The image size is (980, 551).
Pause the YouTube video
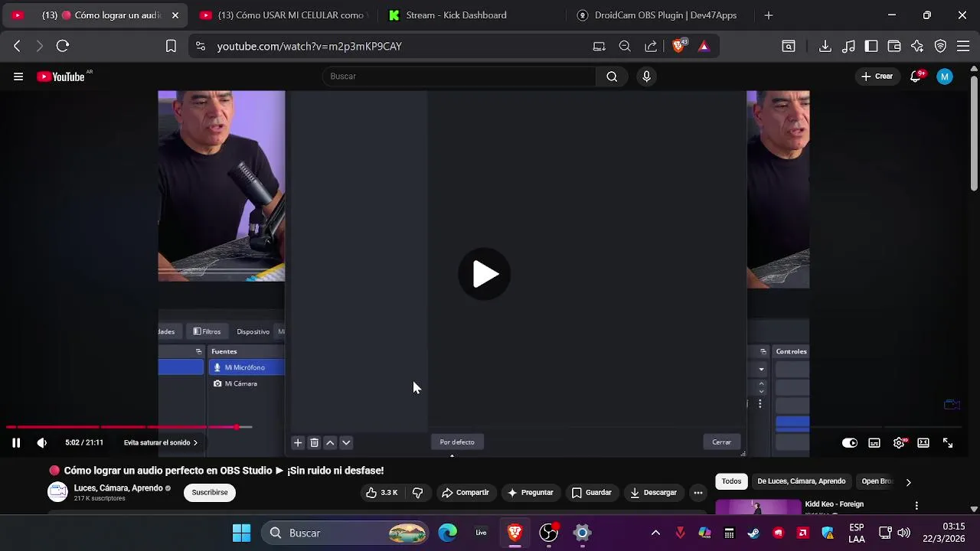[16, 442]
